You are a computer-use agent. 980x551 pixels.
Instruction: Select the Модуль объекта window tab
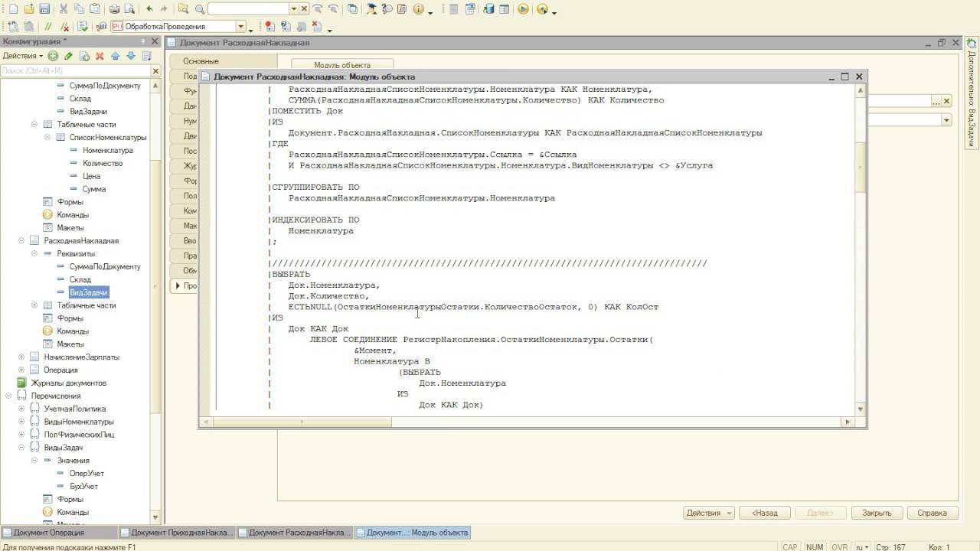click(413, 533)
